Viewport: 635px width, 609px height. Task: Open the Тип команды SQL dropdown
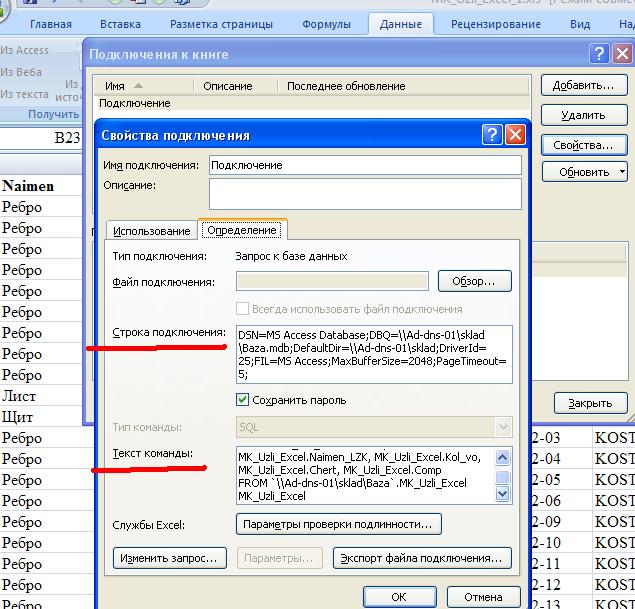click(x=503, y=427)
